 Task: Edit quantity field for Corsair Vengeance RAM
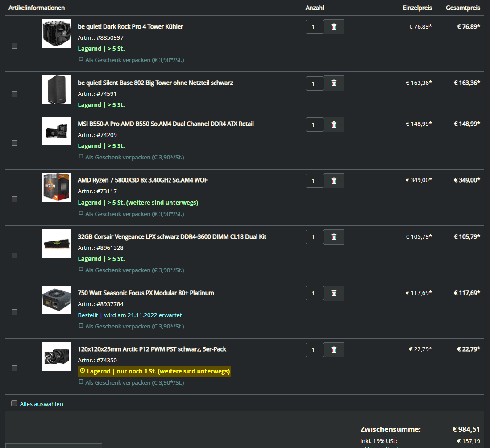tap(315, 237)
